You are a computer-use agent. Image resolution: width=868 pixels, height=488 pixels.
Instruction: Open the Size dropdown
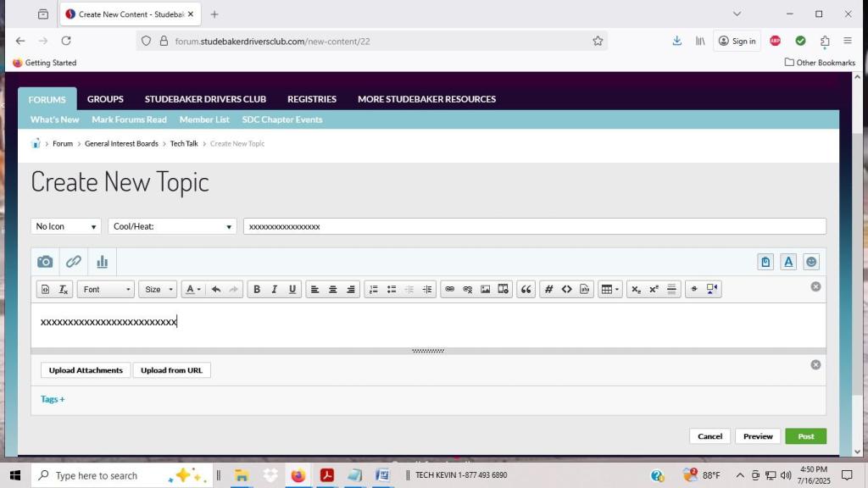[157, 289]
